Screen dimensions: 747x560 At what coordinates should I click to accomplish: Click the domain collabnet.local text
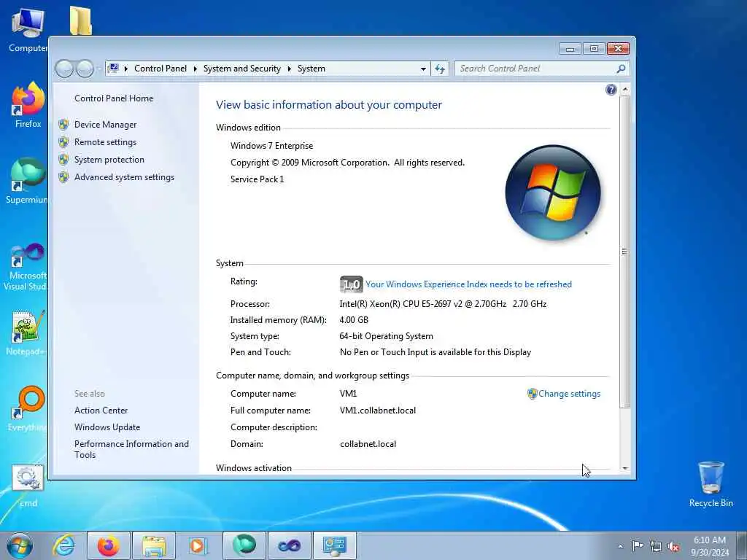pos(368,444)
